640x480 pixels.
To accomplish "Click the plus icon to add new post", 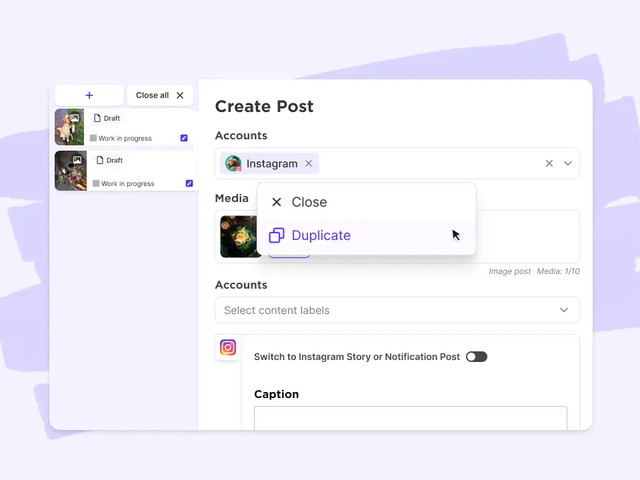I will 89,96.
